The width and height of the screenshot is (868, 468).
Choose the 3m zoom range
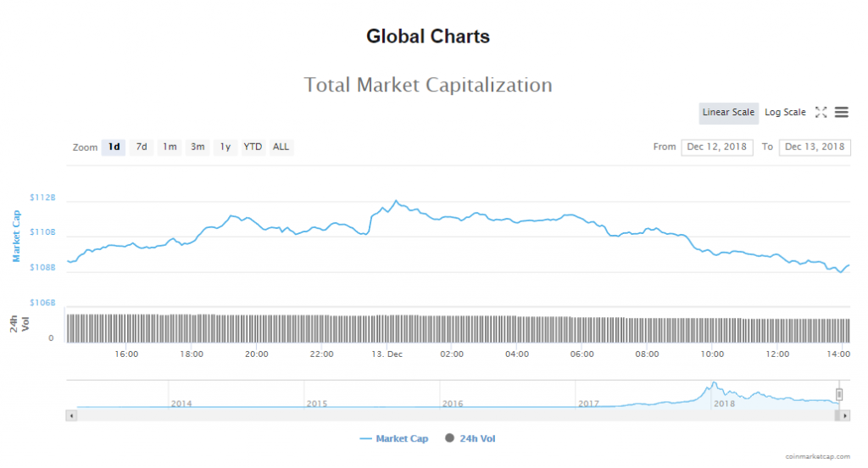198,147
